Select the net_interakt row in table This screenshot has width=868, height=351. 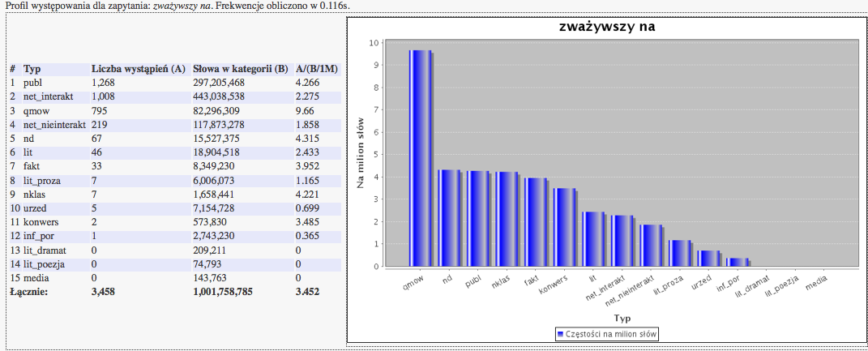point(49,96)
